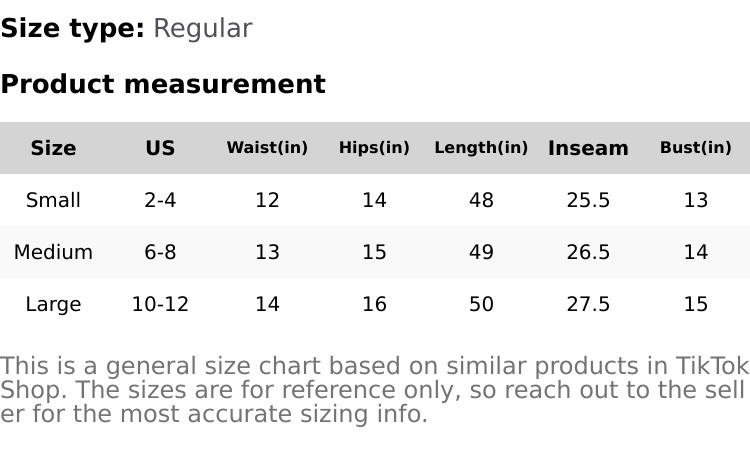Click the Product measurement heading

pos(163,84)
